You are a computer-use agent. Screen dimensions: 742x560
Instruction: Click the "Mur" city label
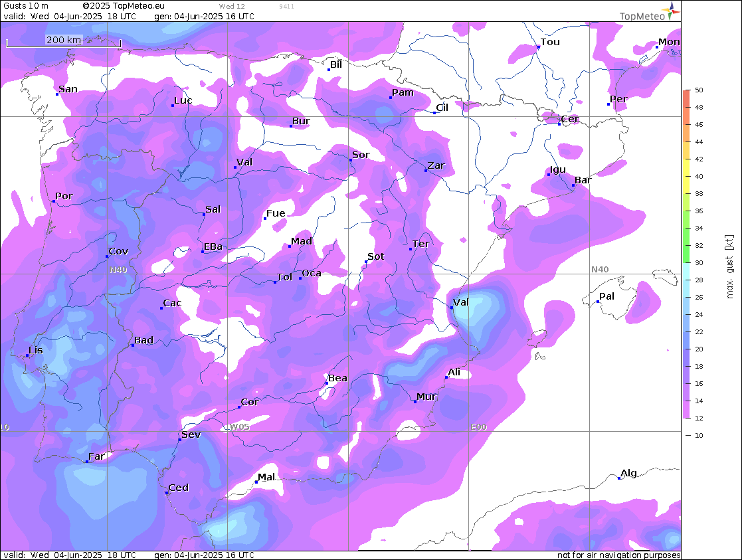coord(426,397)
